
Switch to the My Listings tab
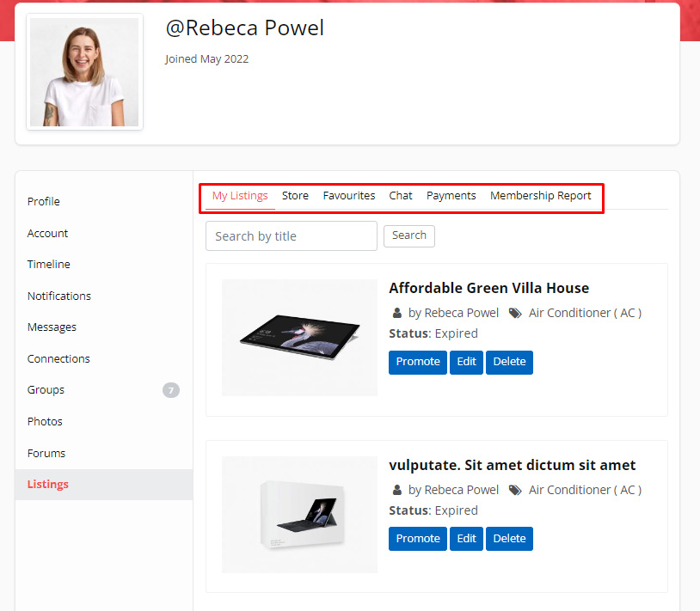[240, 196]
